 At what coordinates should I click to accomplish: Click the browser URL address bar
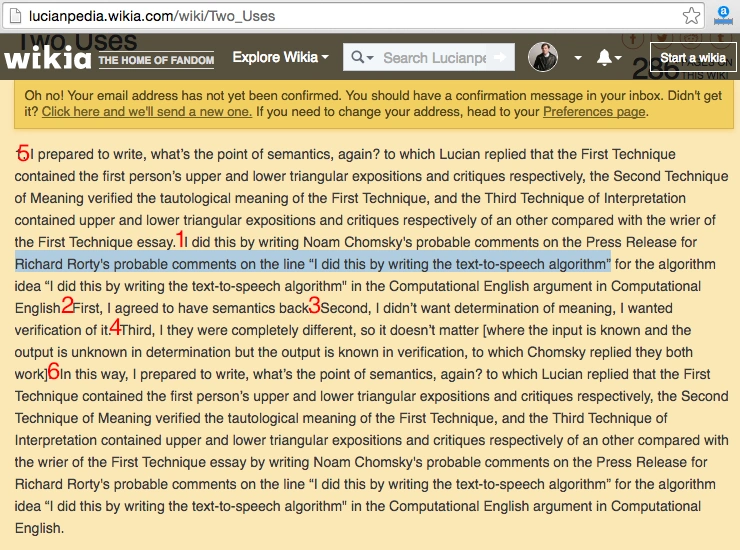pyautogui.click(x=354, y=16)
